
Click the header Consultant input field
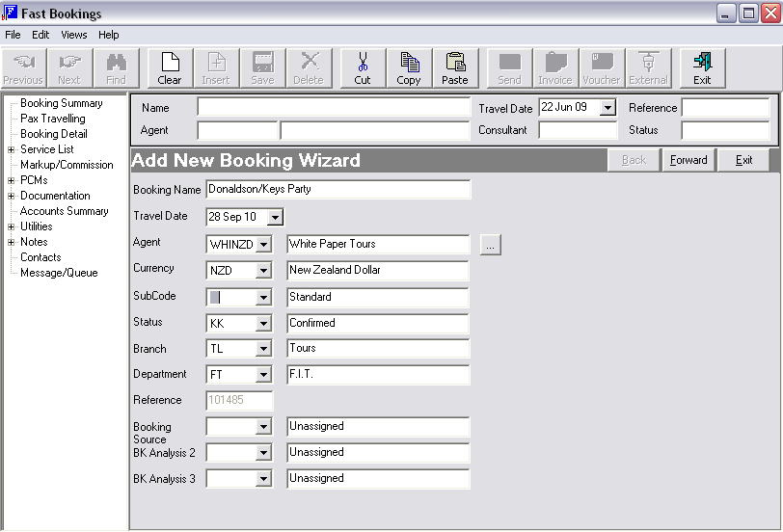(x=578, y=130)
